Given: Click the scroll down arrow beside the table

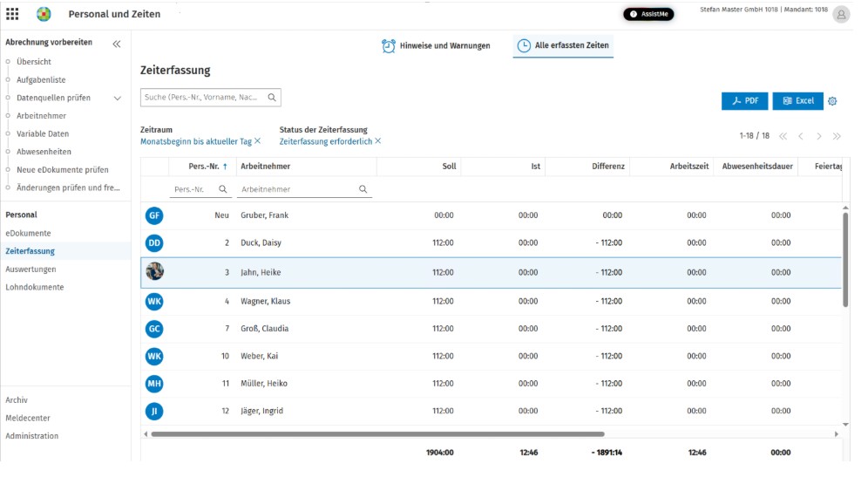Looking at the screenshot, I should (845, 425).
